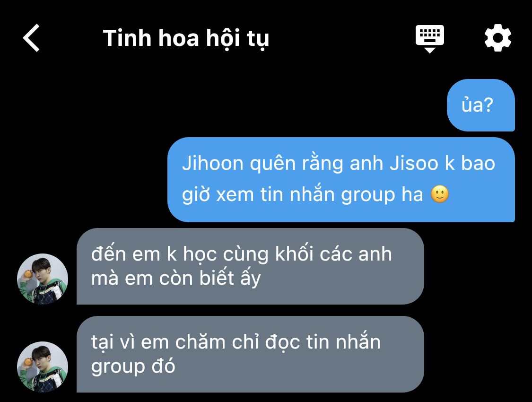Hide the keyboard with the keyboard icon
532x402 pixels.
(x=429, y=38)
